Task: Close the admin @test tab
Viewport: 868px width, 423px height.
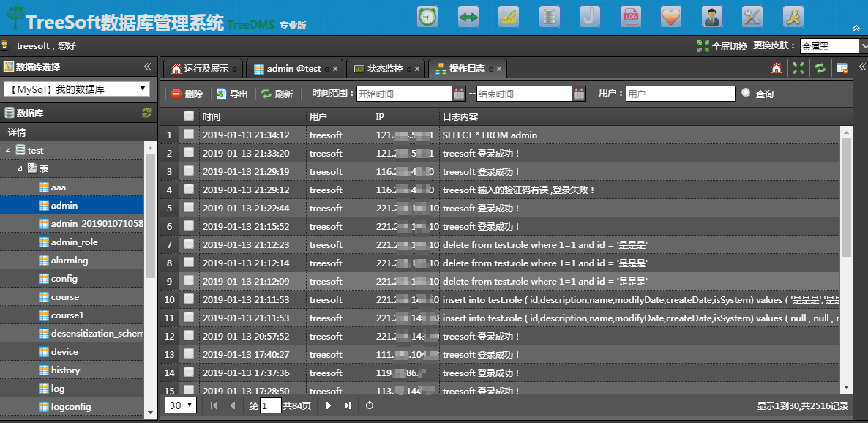Action: coord(335,70)
